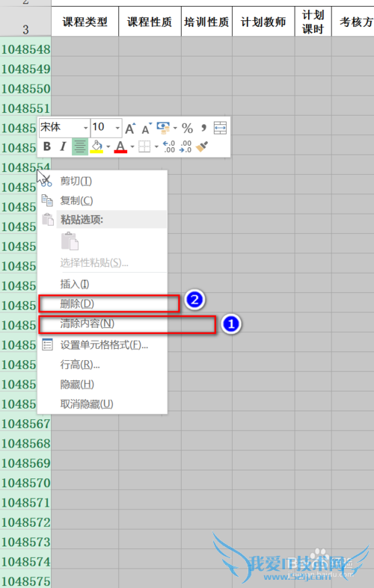Viewport: 374px width, 588px height.
Task: Select row header 1048567
Action: pyautogui.click(x=25, y=424)
